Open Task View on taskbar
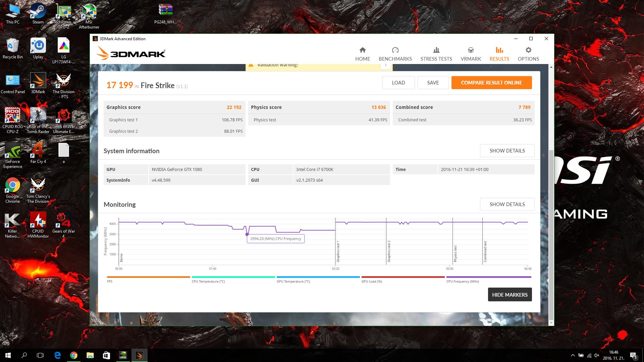This screenshot has width=644, height=362. click(40, 355)
